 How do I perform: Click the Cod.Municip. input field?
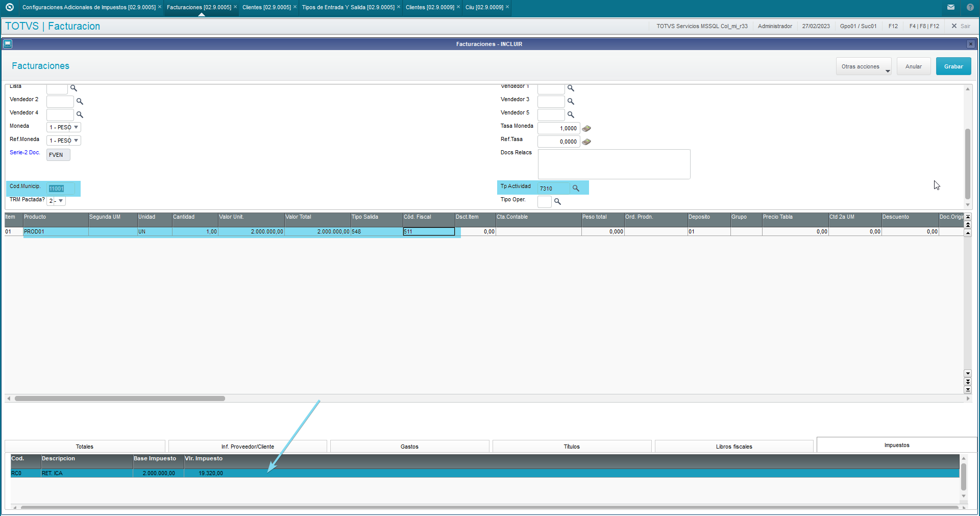[x=61, y=189]
